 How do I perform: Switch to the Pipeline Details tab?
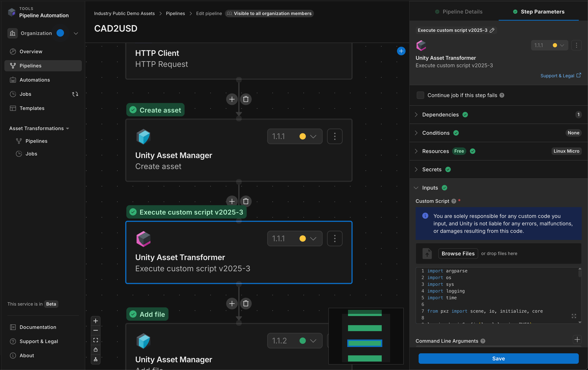pyautogui.click(x=459, y=12)
